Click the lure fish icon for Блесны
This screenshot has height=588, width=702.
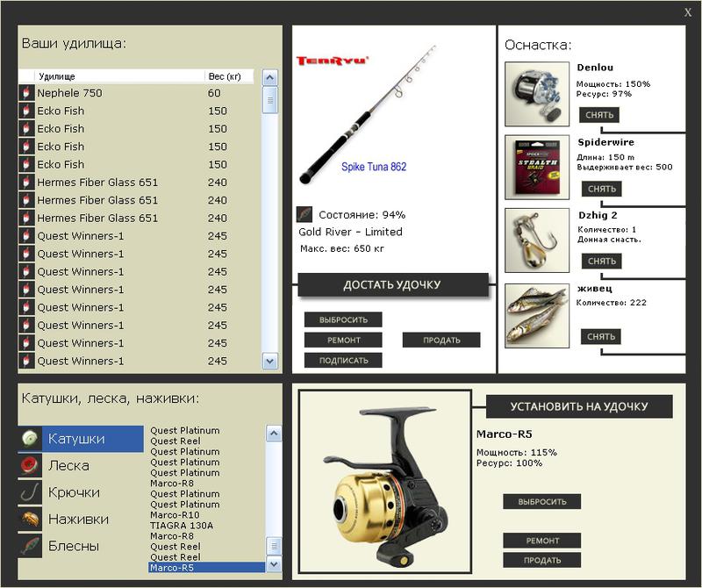pyautogui.click(x=30, y=546)
